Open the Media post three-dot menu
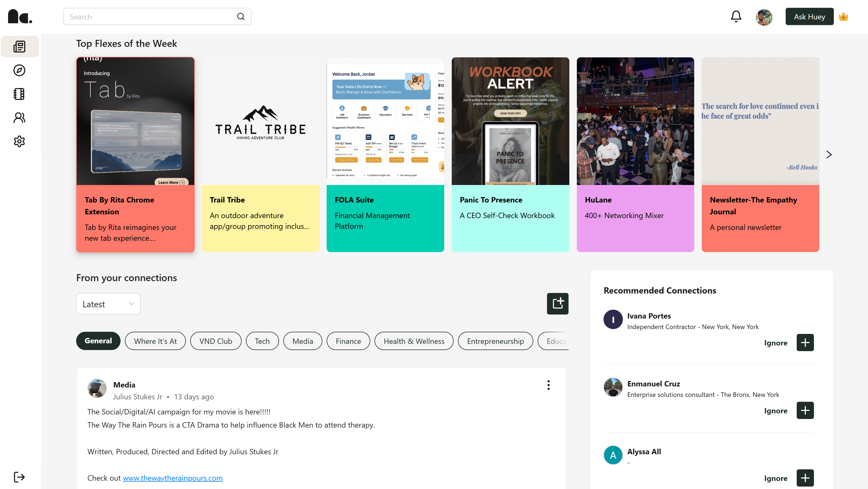The width and height of the screenshot is (868, 489). click(549, 385)
